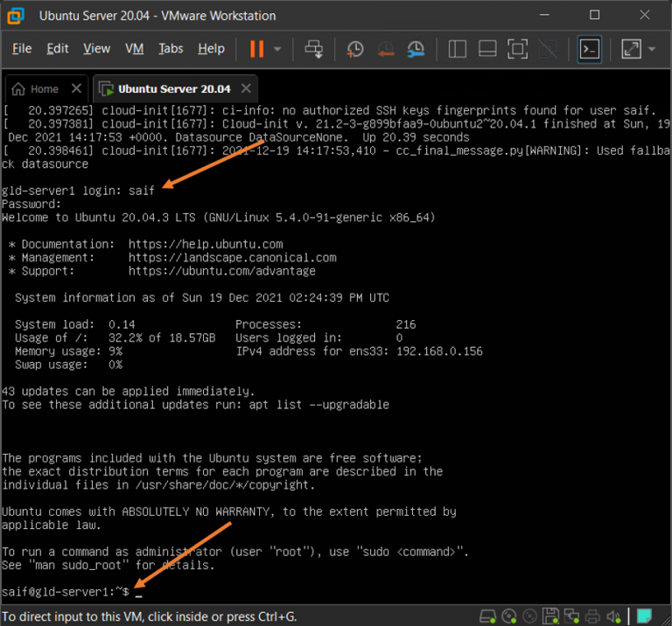
Task: Click the Pause VM button
Action: (256, 49)
